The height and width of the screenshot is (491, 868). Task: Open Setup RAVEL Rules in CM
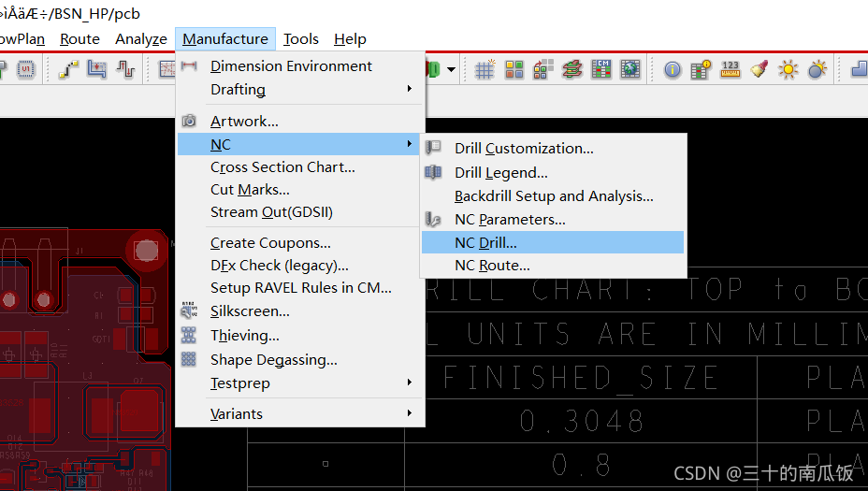point(300,288)
